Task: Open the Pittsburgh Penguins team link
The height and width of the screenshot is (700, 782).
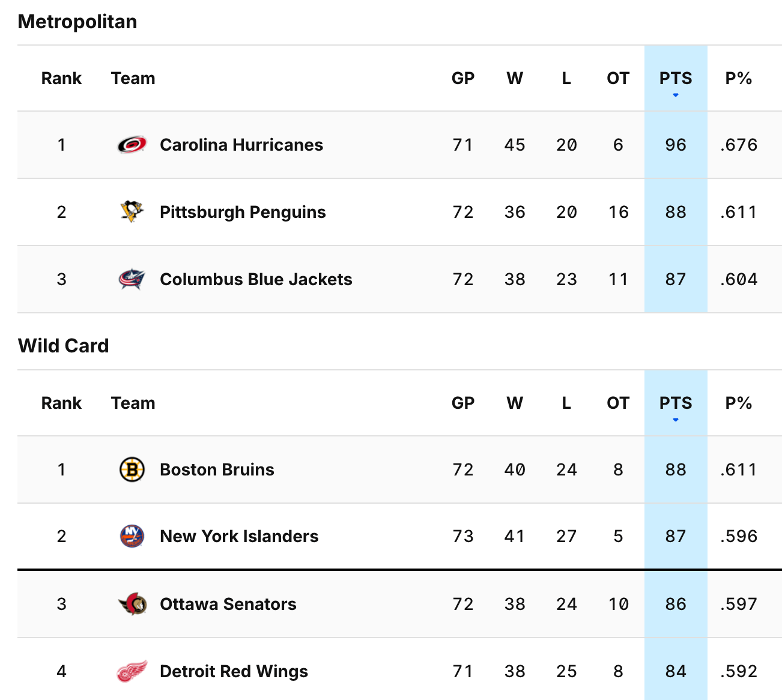Action: (x=243, y=212)
